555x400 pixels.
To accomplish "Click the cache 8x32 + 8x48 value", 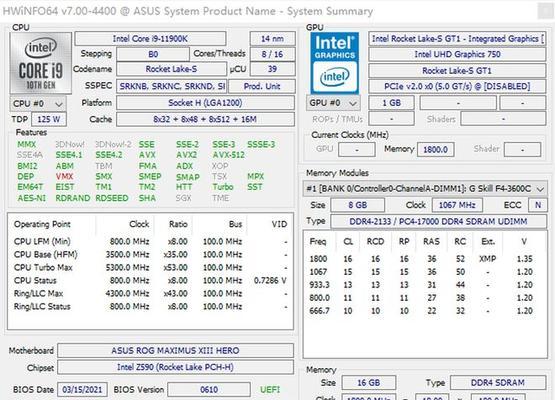I will click(205, 119).
